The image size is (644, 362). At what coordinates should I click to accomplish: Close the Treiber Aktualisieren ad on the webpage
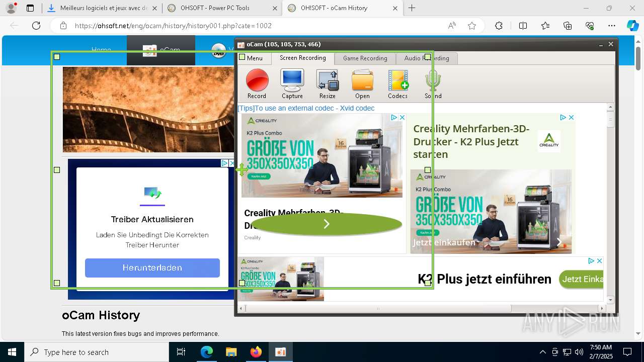click(x=231, y=163)
